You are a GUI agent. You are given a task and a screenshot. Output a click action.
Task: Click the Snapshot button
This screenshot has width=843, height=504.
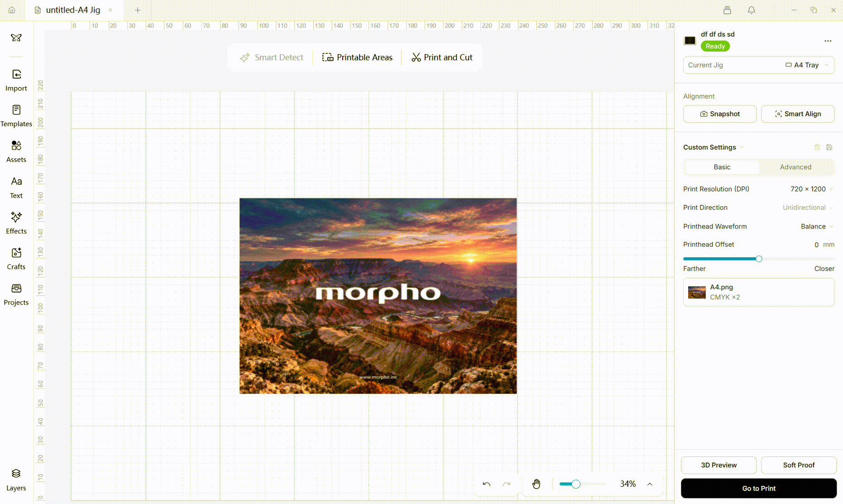(720, 114)
